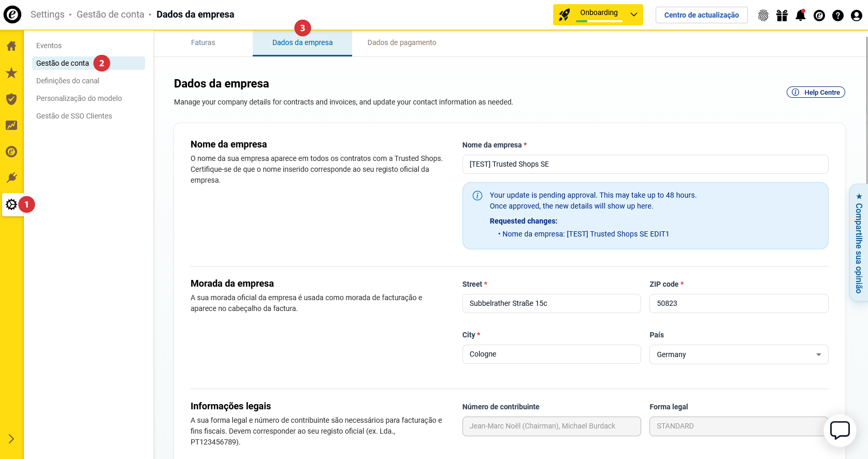Screen dimensions: 868x459
Task: Expand the collapsed sidebar with arrow
Action: (11, 439)
